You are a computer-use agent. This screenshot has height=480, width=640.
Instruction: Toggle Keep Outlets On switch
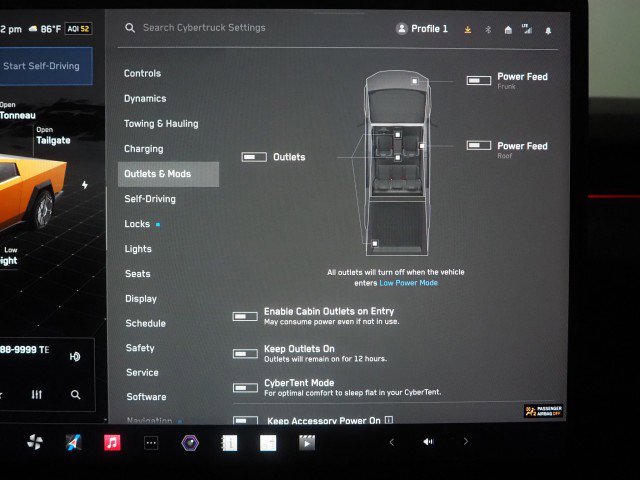click(245, 353)
